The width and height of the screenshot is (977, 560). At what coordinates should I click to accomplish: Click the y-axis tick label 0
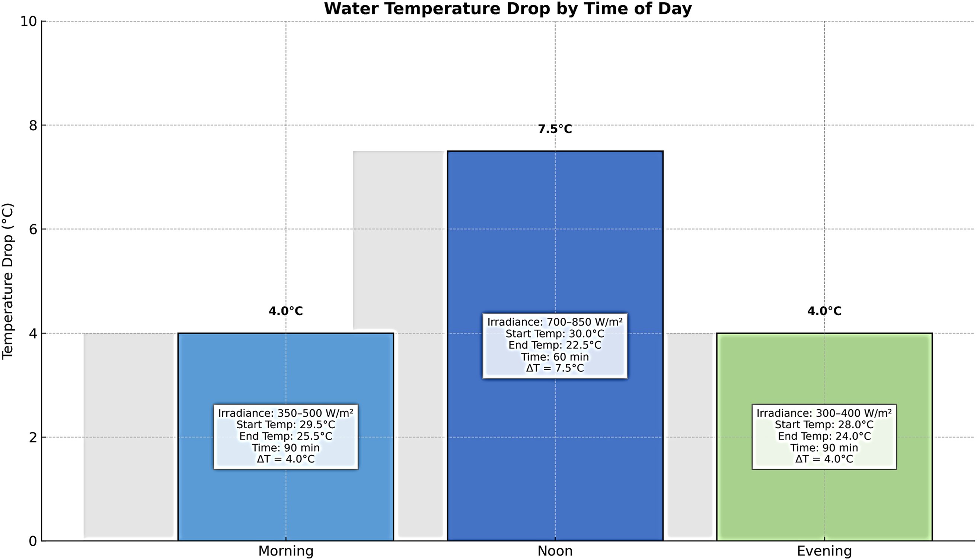pos(33,541)
